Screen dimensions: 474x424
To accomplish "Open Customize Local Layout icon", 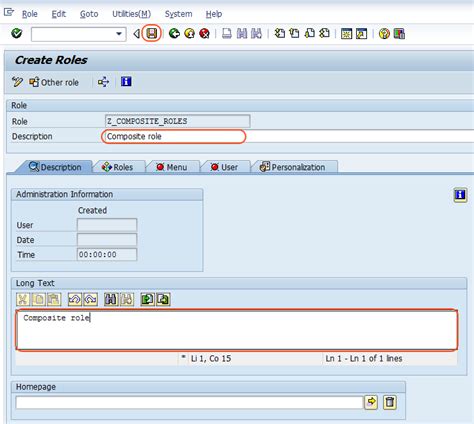I will point(399,34).
